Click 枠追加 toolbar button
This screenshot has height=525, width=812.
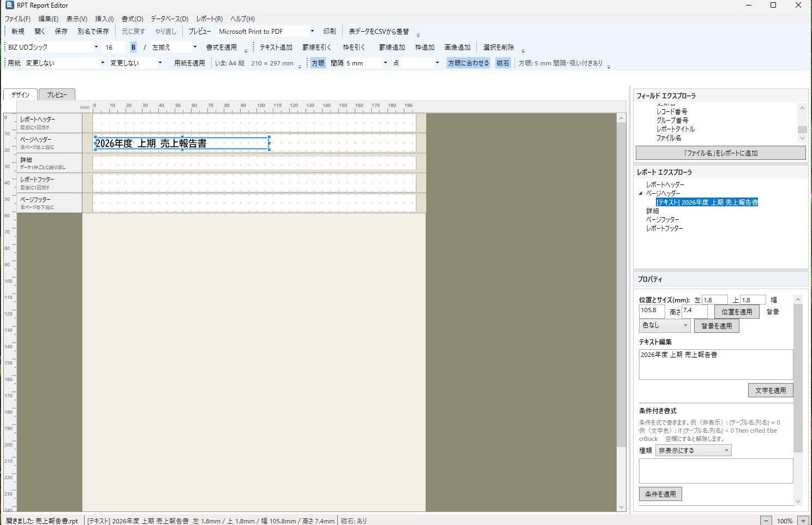(x=425, y=47)
